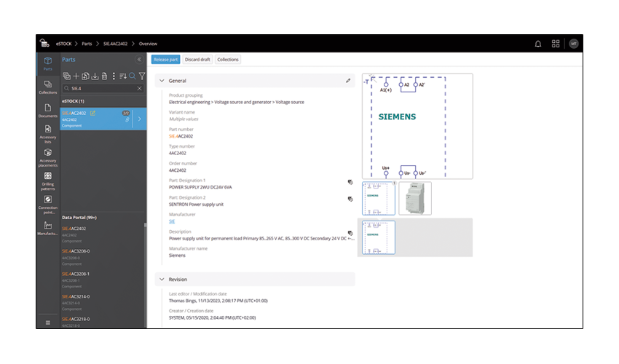Select SIE.4AC2402 in Data Portal list
The width and height of the screenshot is (619, 364).
click(x=102, y=234)
